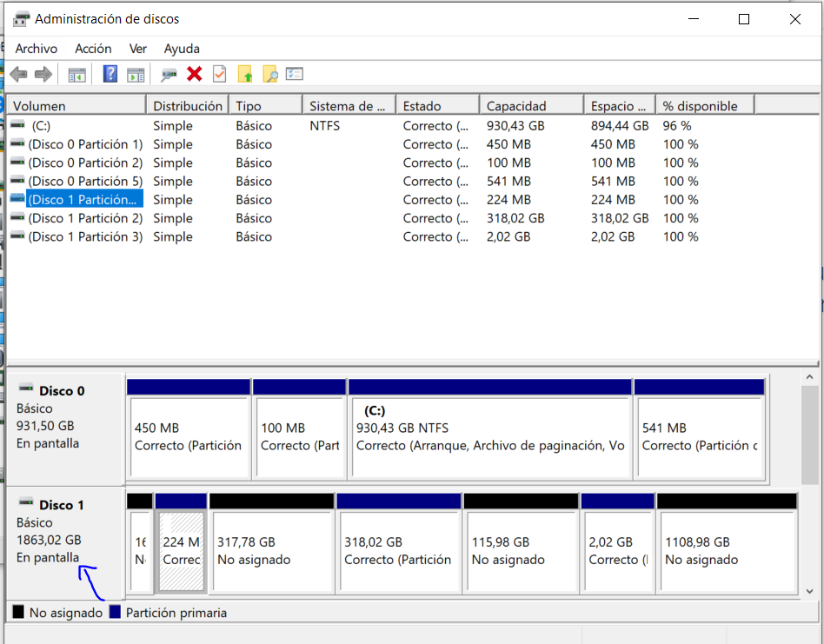The height and width of the screenshot is (644, 824).
Task: Sort by the Capacidad column header
Action: point(532,105)
